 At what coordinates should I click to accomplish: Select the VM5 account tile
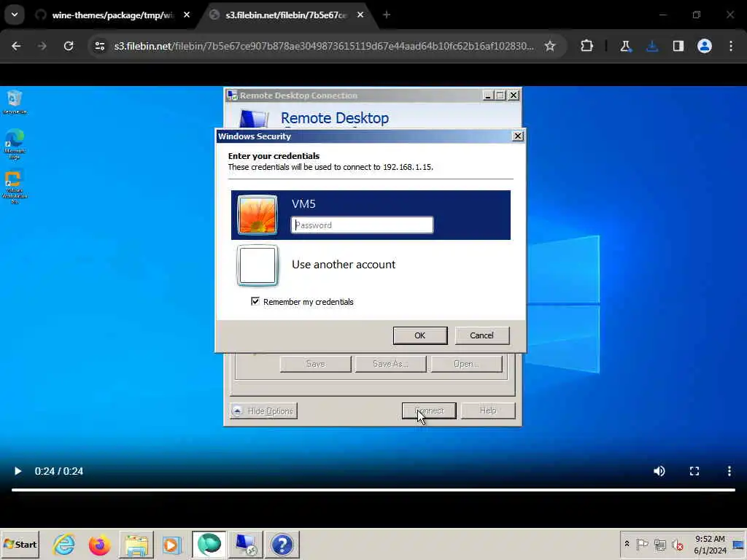(371, 215)
